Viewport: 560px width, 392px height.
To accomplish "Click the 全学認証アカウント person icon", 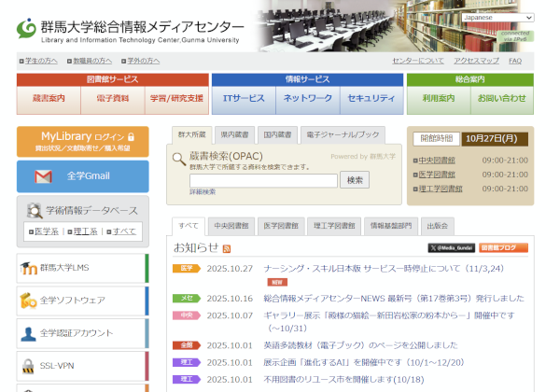I will click(x=29, y=334).
